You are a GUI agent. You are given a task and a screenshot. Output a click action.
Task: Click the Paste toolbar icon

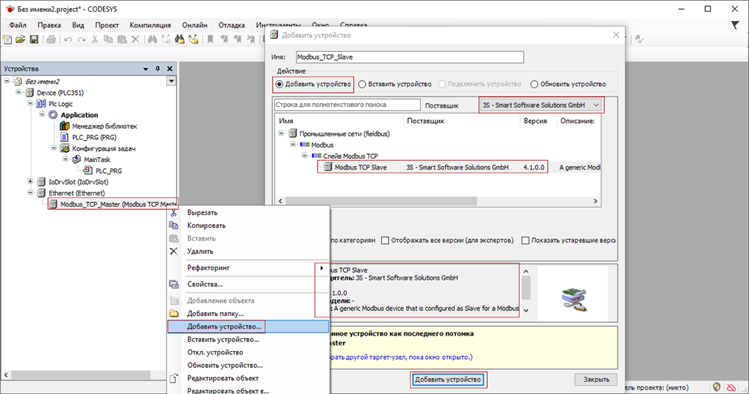coord(122,40)
